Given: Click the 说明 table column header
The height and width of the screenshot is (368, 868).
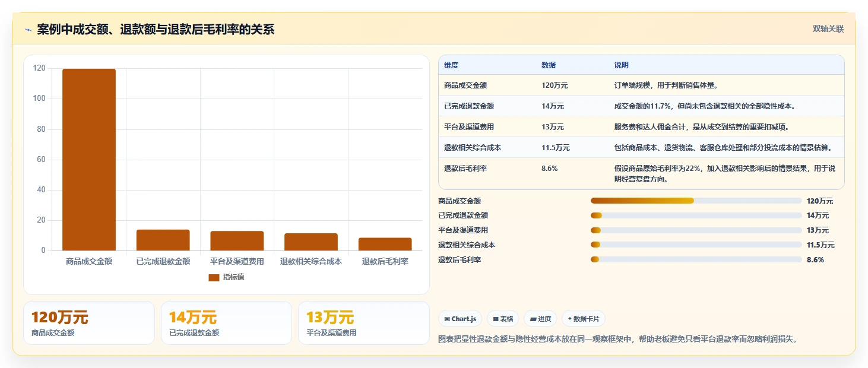Looking at the screenshot, I should (x=622, y=65).
